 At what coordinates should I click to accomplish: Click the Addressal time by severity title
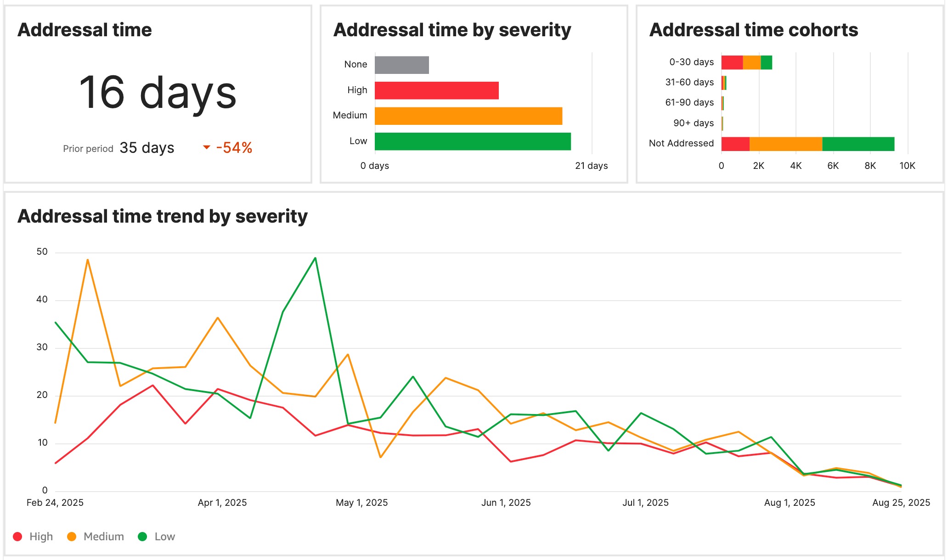(451, 29)
